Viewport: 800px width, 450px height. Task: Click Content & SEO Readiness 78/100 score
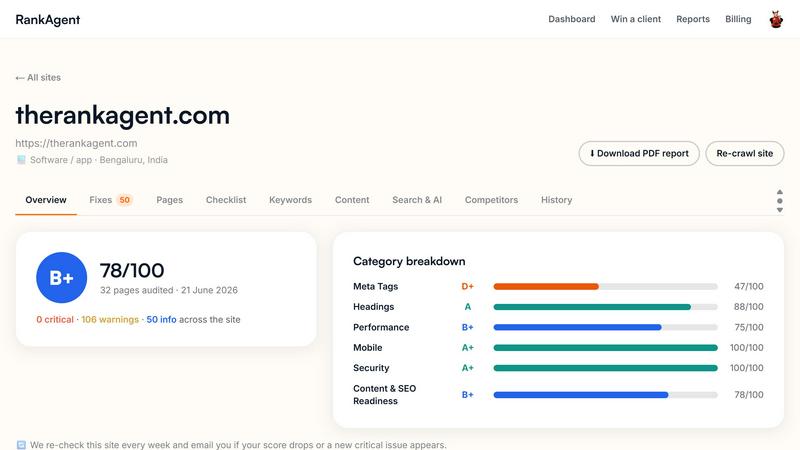pyautogui.click(x=748, y=394)
